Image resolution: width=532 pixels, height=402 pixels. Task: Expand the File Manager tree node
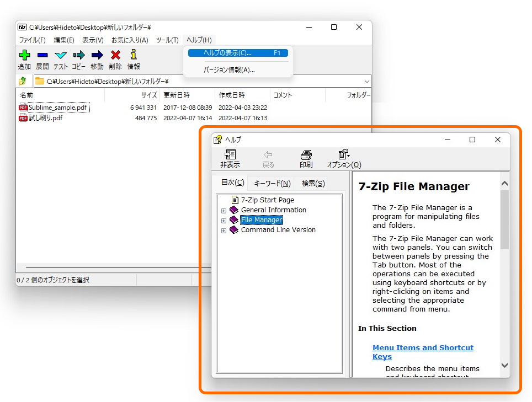pos(224,221)
